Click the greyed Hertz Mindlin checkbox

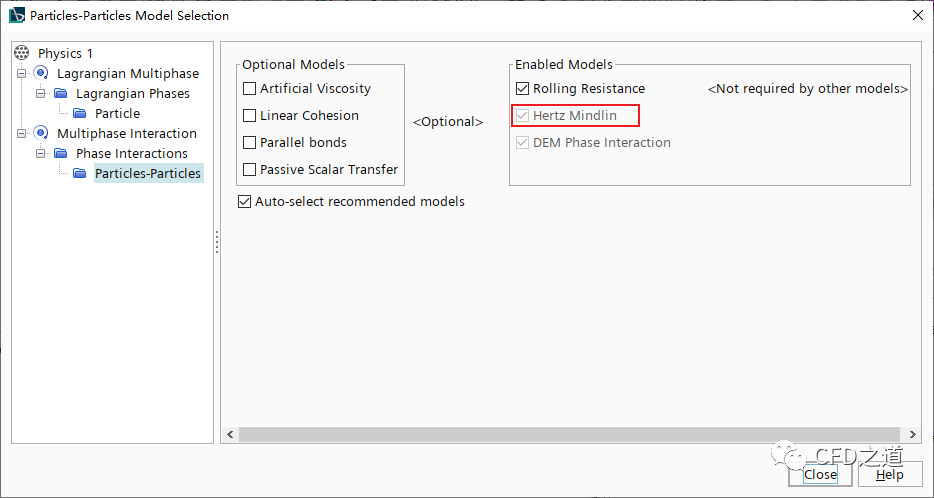click(522, 116)
